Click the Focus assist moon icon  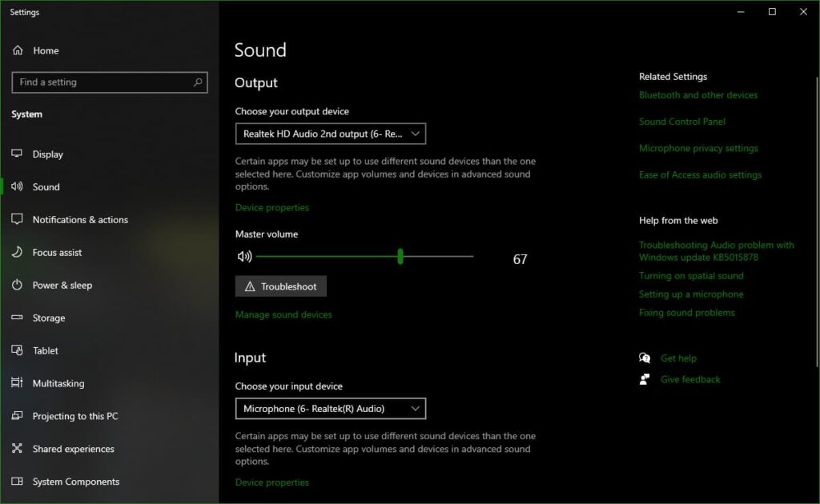tap(17, 252)
